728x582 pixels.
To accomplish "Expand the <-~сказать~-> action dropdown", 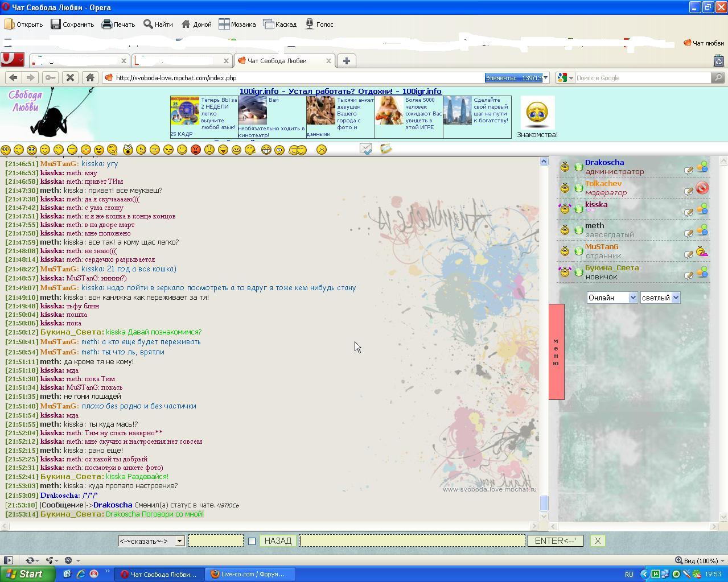I will click(x=151, y=541).
